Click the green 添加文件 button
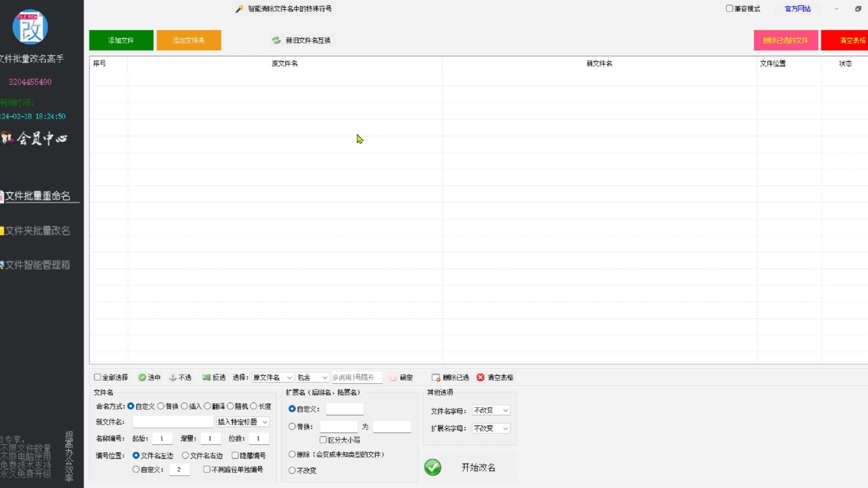868x488 pixels. tap(121, 40)
